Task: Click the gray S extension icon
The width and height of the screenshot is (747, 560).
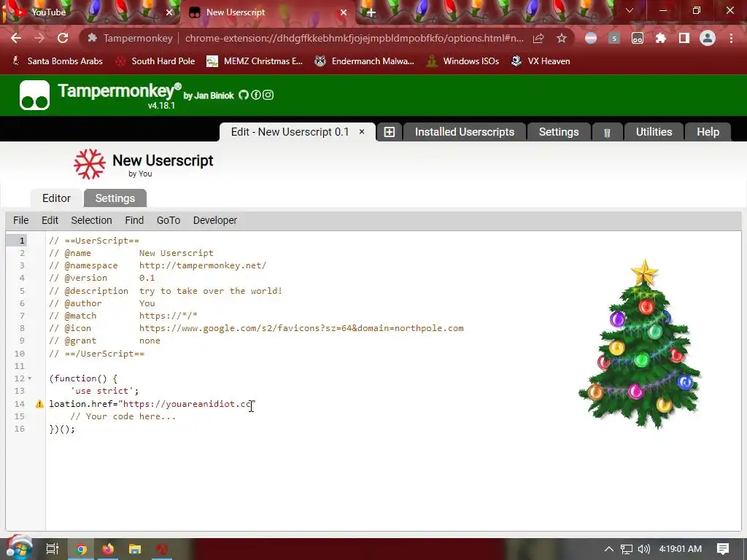Action: pyautogui.click(x=614, y=38)
